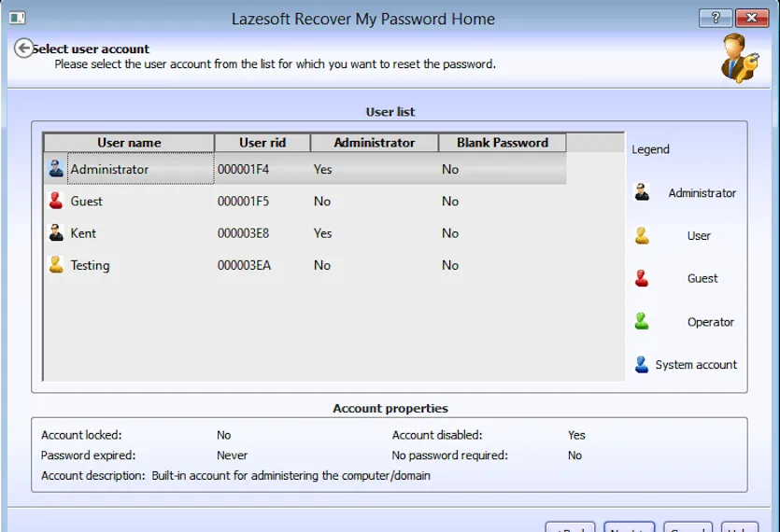Click the green Operator icon in the Legend
The image size is (780, 532).
tap(642, 321)
